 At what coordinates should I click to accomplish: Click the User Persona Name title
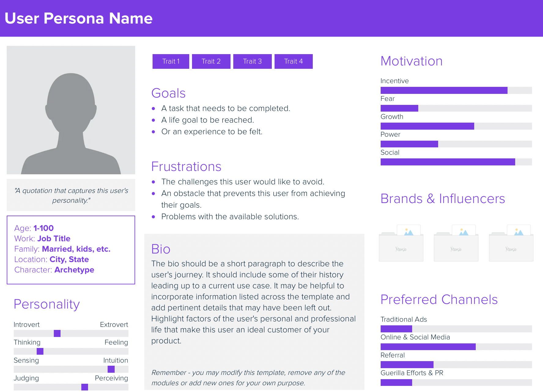pyautogui.click(x=79, y=18)
